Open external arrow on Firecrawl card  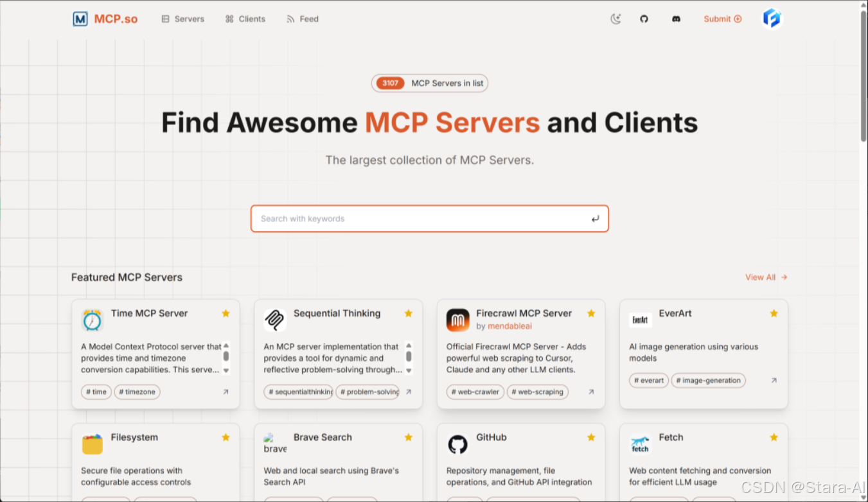tap(591, 392)
